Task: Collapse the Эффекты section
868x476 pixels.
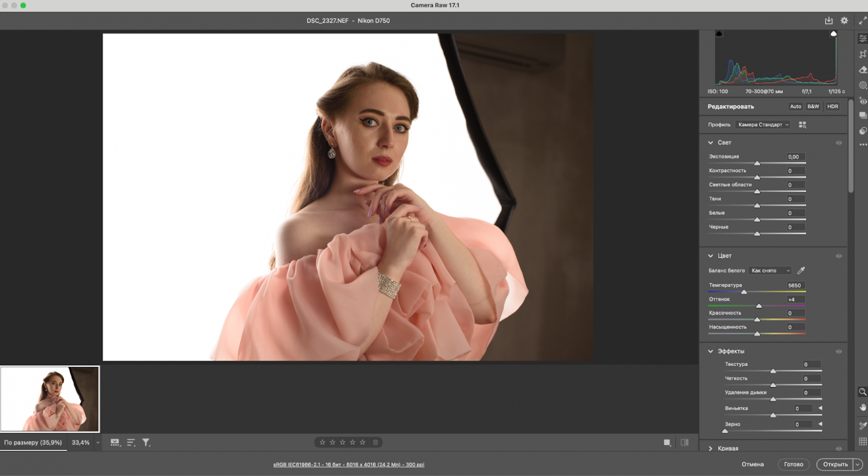Action: (x=711, y=351)
